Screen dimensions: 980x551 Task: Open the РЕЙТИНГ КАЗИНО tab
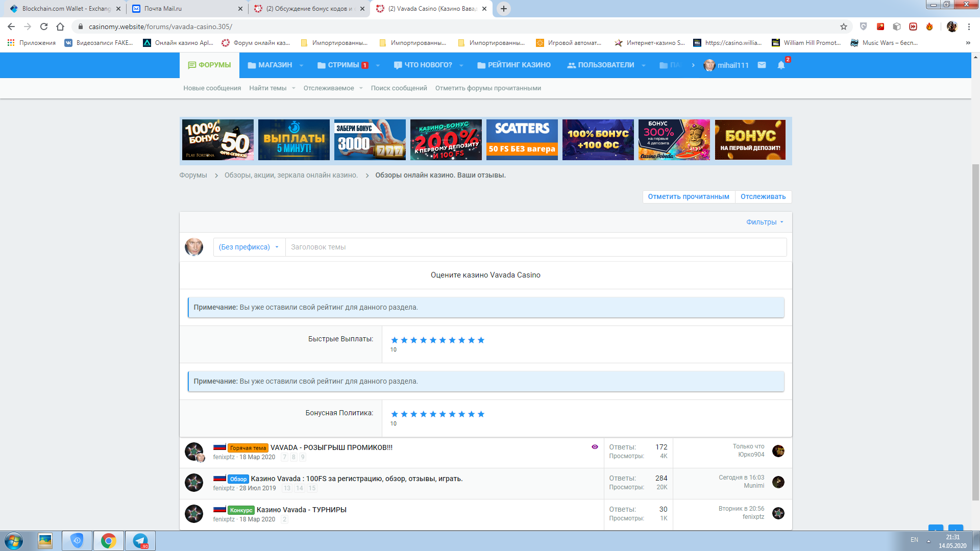[x=514, y=65]
